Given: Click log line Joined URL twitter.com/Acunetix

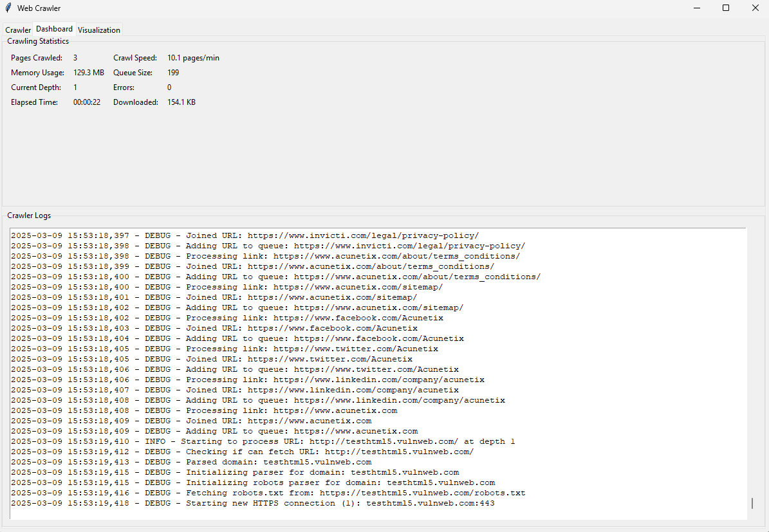Looking at the screenshot, I should 211,359.
